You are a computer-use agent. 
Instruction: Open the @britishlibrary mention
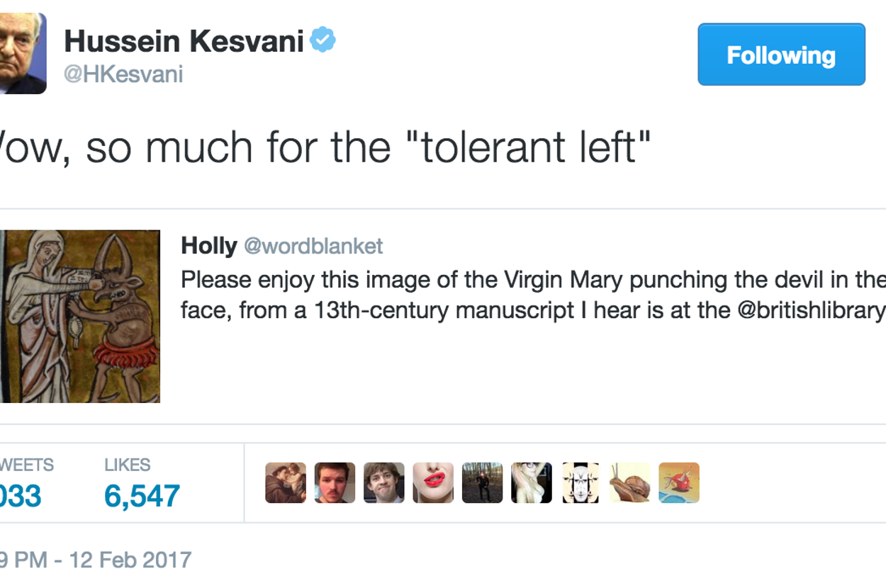click(x=811, y=310)
